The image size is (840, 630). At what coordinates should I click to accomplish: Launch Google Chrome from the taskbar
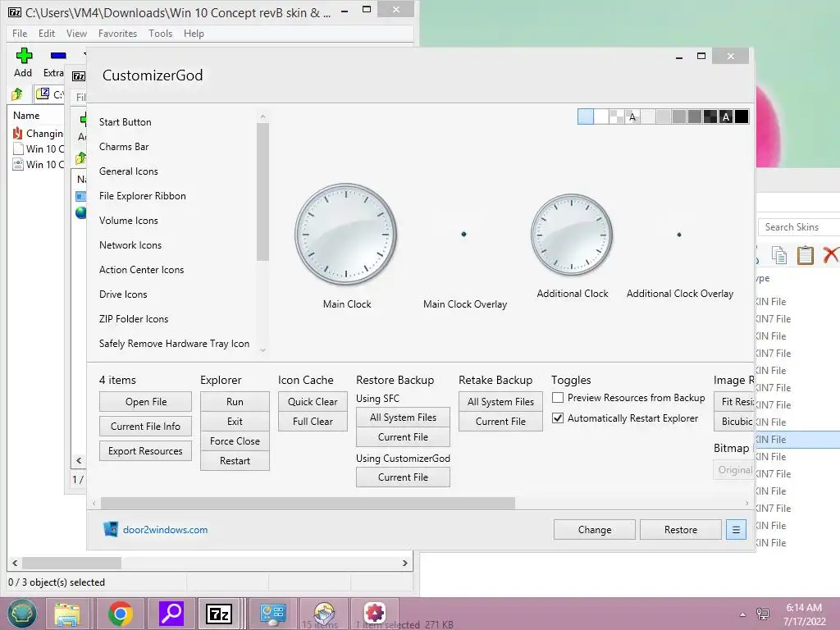pos(120,614)
